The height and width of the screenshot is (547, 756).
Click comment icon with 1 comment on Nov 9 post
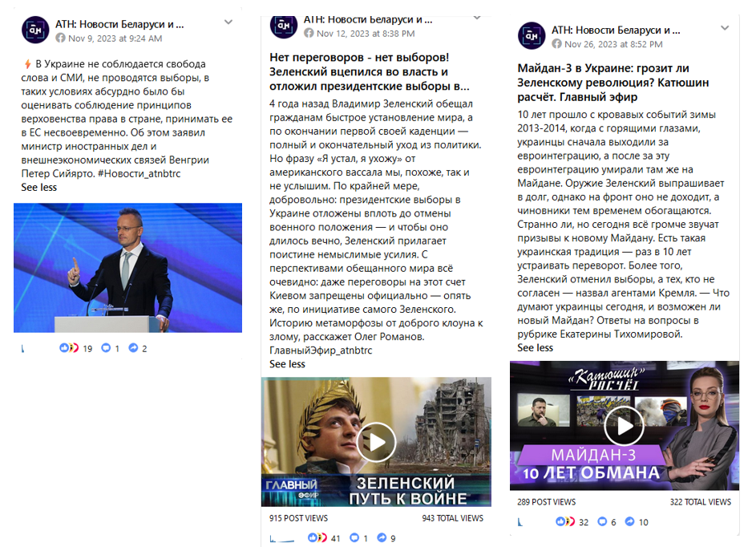point(106,348)
